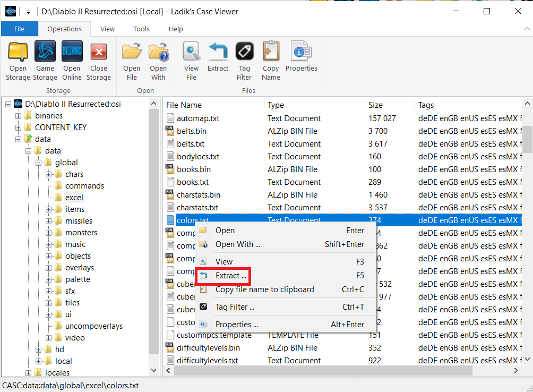Select the books.bin file row
Viewport: 533px width, 392px height.
[343, 169]
